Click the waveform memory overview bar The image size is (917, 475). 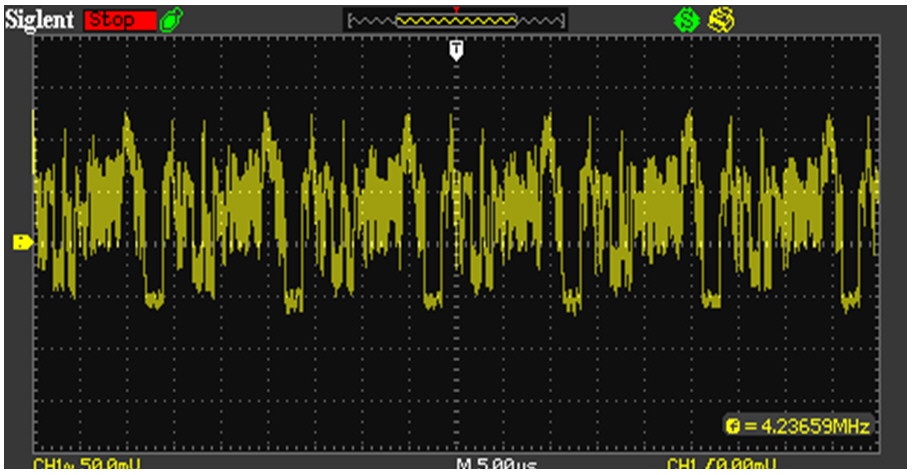(x=455, y=20)
